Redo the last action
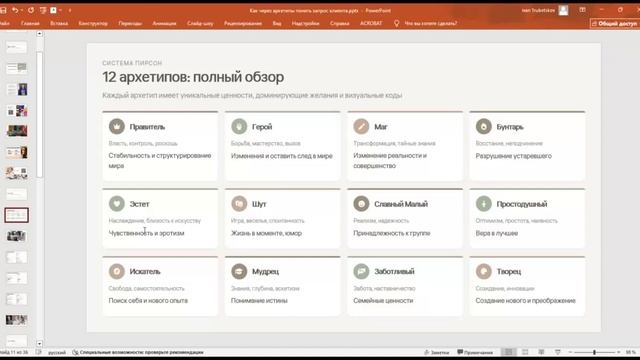The width and height of the screenshot is (640, 360). point(31,10)
